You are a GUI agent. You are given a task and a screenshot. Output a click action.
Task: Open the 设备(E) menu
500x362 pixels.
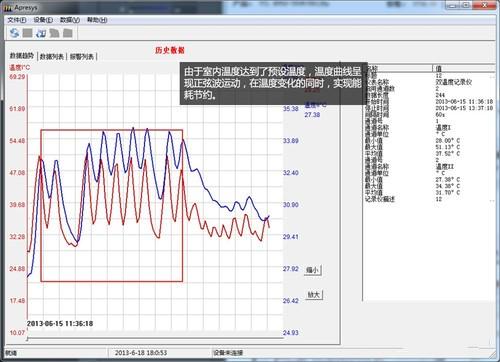pos(43,20)
